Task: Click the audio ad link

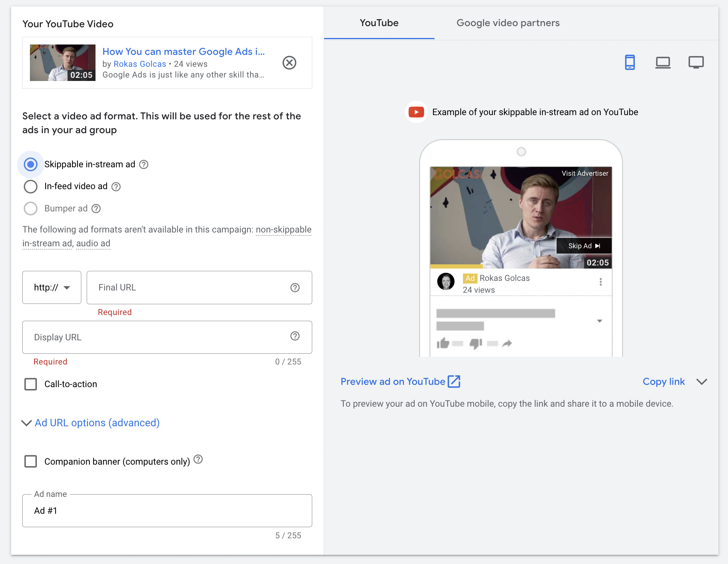Action: [x=93, y=243]
